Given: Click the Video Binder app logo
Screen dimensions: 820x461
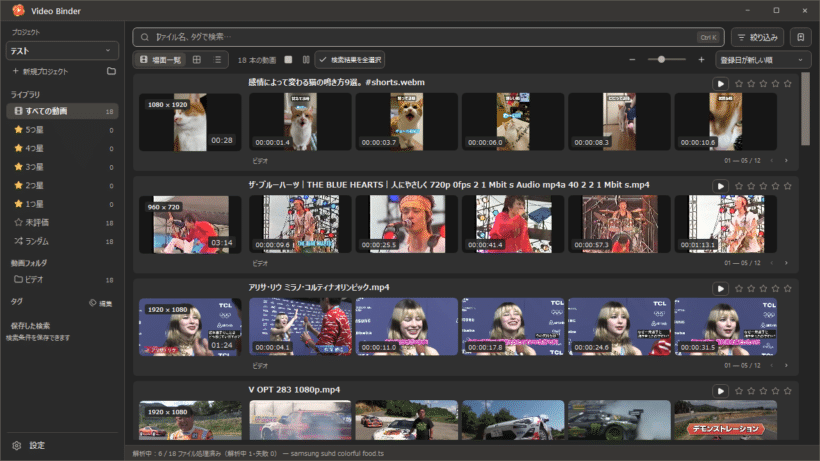Looking at the screenshot, I should (x=18, y=10).
